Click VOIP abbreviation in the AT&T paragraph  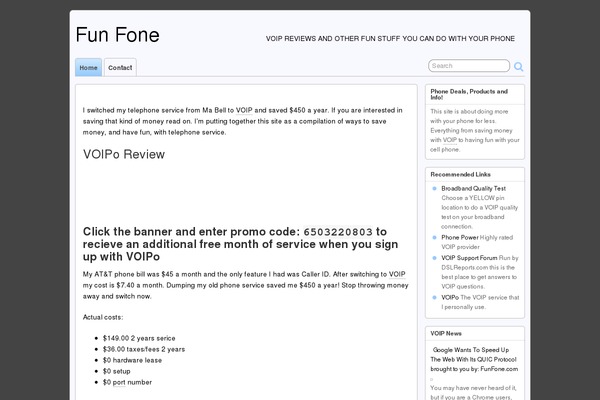coord(397,274)
